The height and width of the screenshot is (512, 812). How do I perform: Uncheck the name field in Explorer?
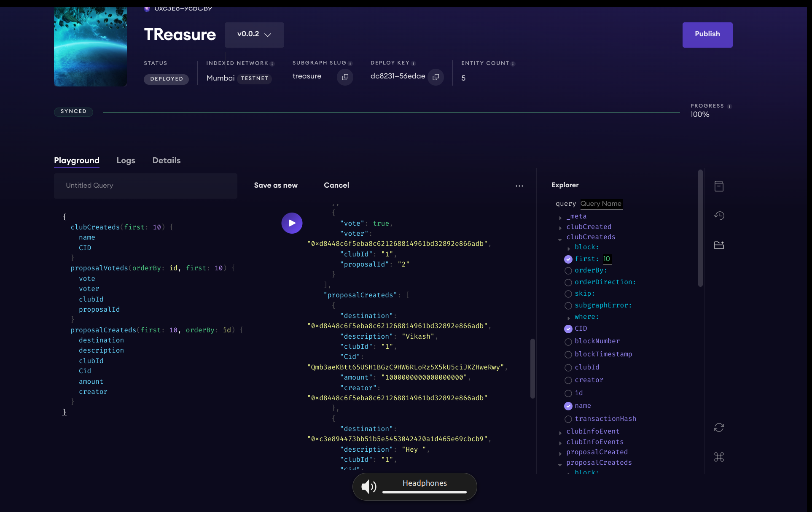568,406
